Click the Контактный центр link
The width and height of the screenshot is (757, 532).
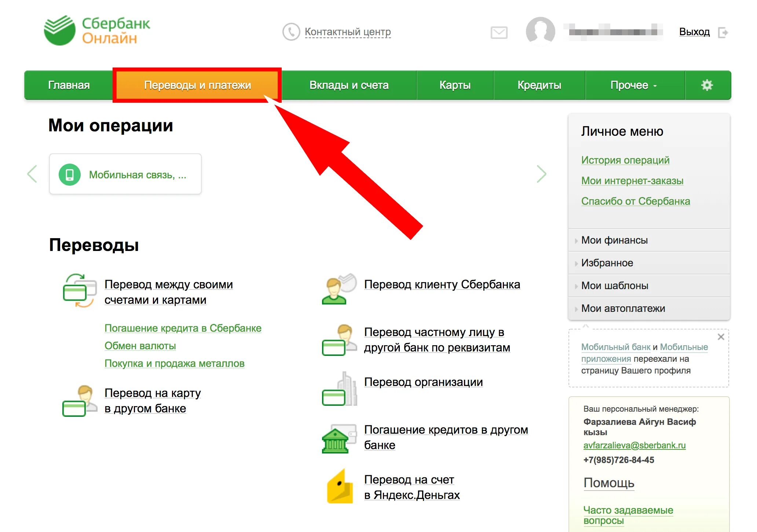tap(348, 32)
